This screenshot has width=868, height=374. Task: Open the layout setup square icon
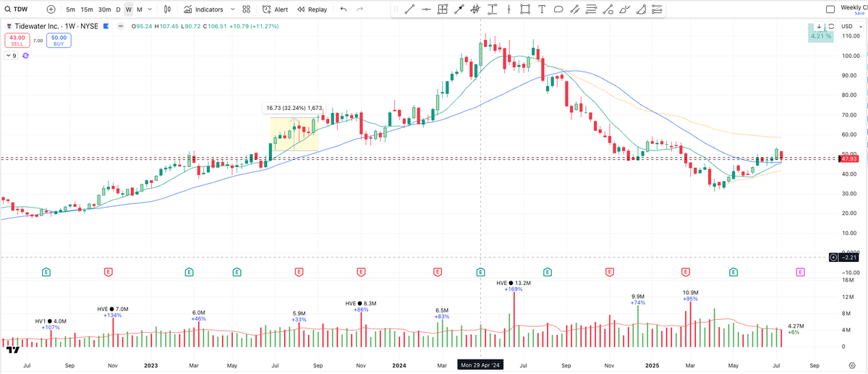pyautogui.click(x=830, y=9)
